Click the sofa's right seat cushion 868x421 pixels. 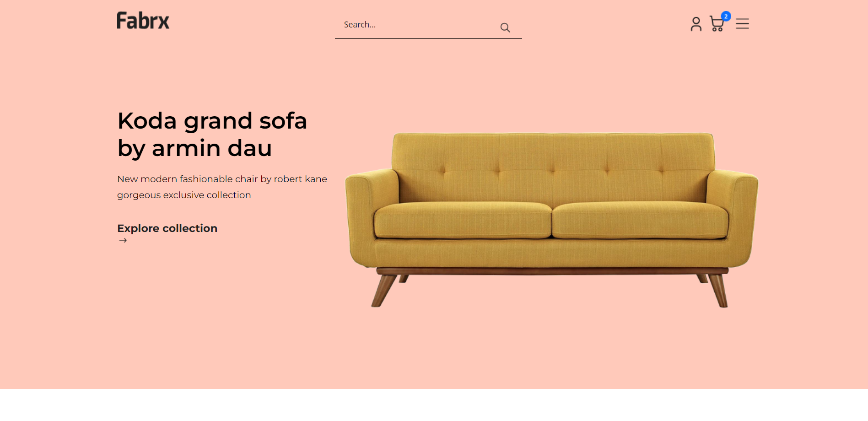[641, 220]
